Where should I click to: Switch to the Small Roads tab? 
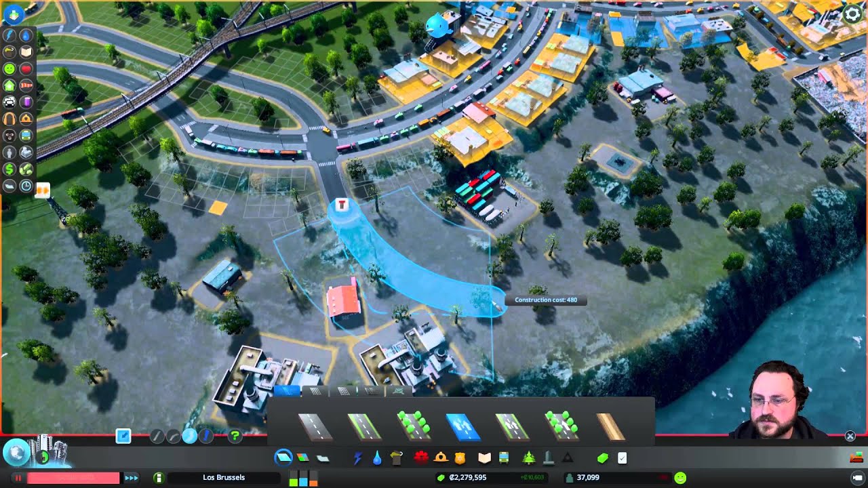287,391
